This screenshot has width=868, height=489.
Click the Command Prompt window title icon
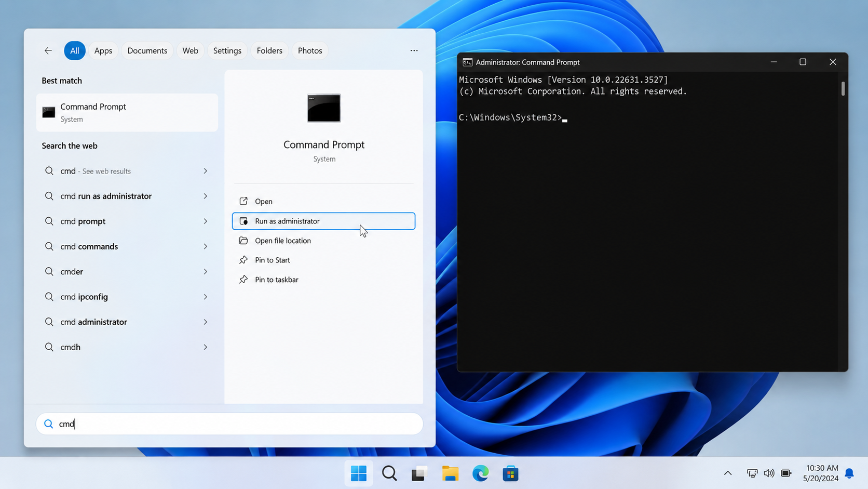pyautogui.click(x=467, y=62)
